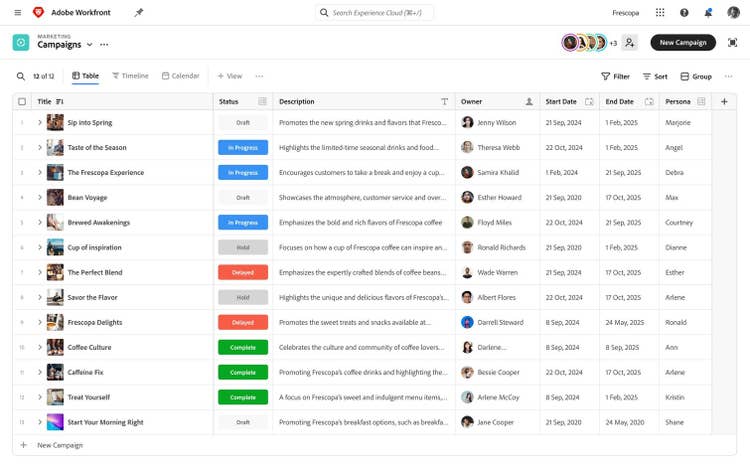Click In Progress status badge for Brewed Awakenings

pyautogui.click(x=243, y=223)
